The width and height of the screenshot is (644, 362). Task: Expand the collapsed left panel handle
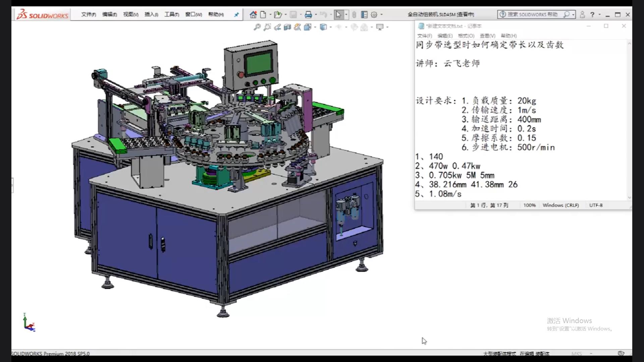(12, 186)
